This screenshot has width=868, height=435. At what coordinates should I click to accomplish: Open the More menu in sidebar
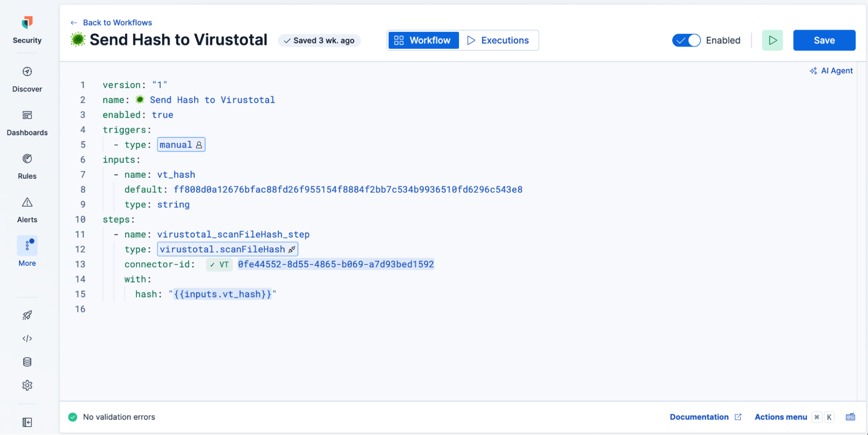coord(27,252)
